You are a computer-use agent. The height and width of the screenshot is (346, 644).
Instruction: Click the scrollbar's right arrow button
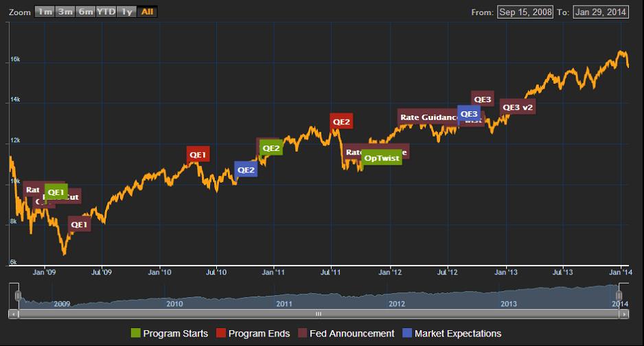624,314
